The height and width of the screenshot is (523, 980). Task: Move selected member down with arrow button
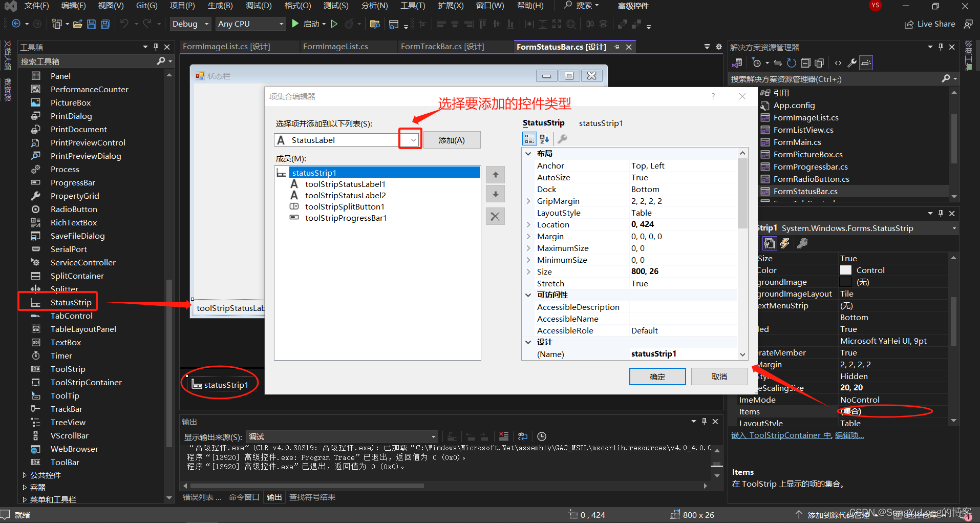point(495,194)
